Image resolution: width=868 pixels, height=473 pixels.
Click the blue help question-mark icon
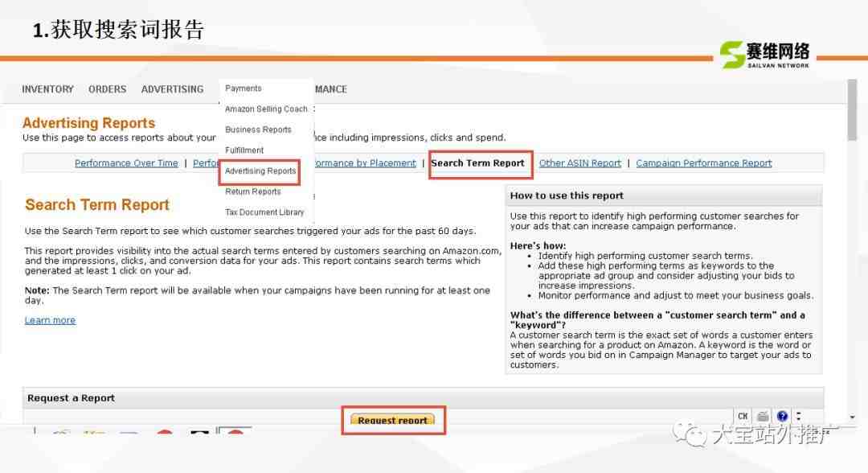click(x=782, y=416)
